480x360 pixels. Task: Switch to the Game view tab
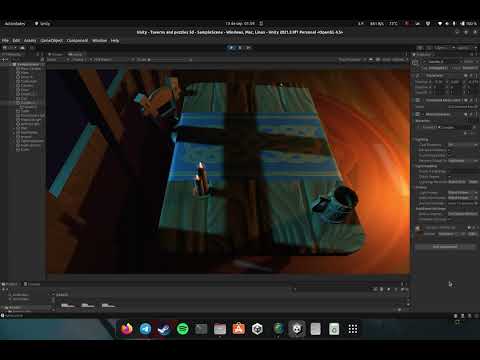[x=76, y=54]
